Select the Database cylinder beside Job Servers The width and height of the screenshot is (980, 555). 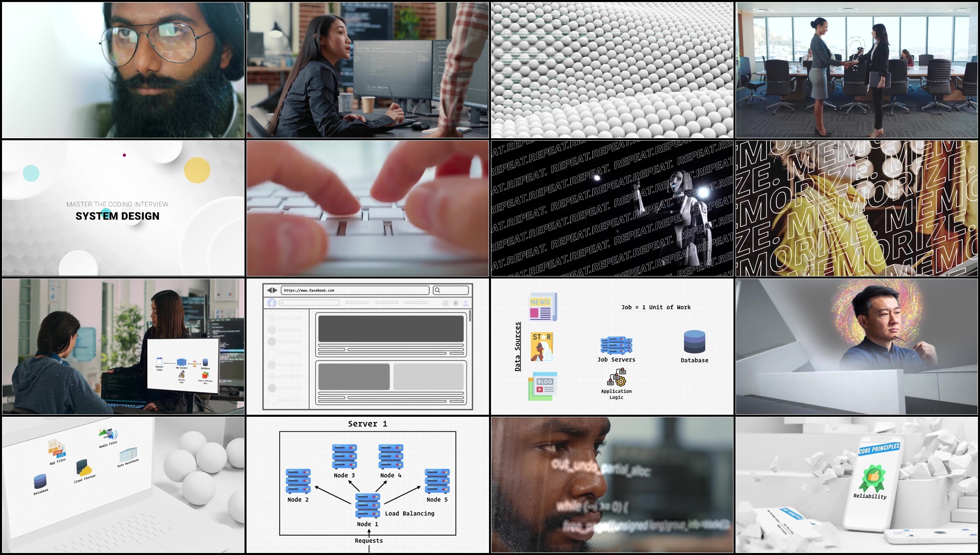[694, 342]
